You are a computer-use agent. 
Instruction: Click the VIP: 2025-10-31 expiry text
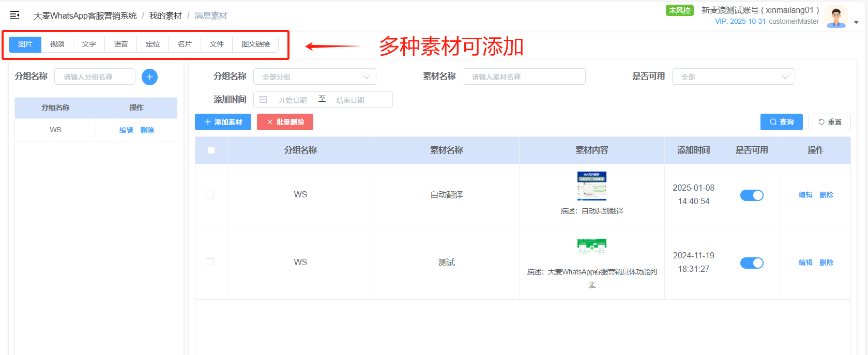[x=740, y=21]
